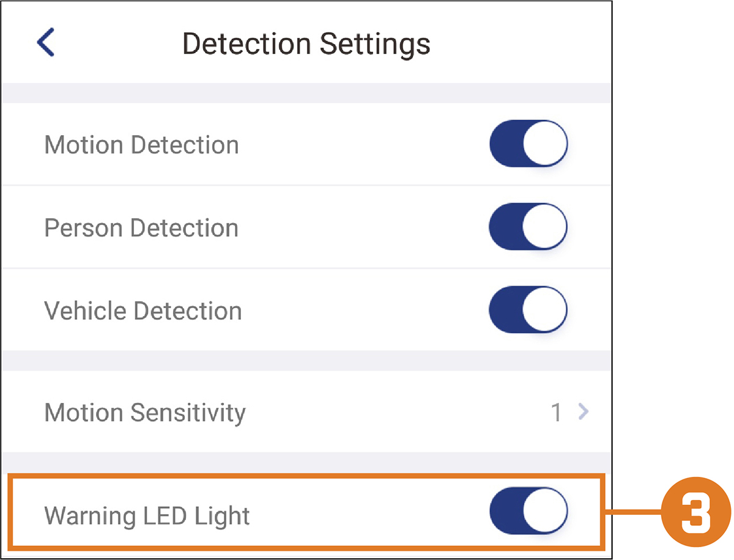Screen dimensions: 734x560
Task: Click white knob of Warning LED toggle
Action: click(x=546, y=509)
